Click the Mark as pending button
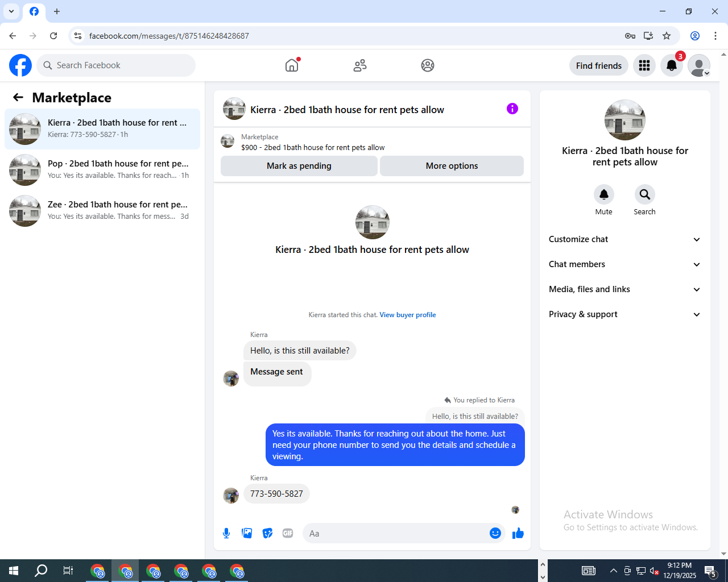Screen dimensions: 728x582 click(x=299, y=166)
